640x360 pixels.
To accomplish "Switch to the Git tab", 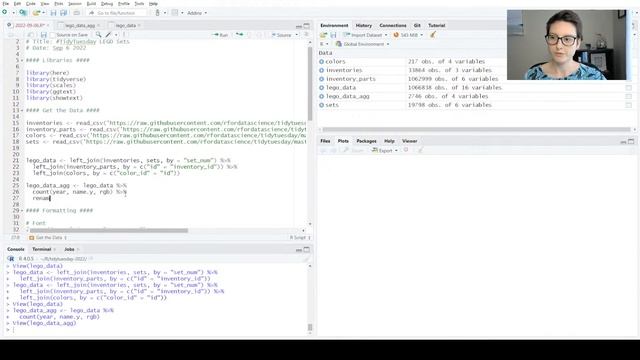I will coord(417,25).
